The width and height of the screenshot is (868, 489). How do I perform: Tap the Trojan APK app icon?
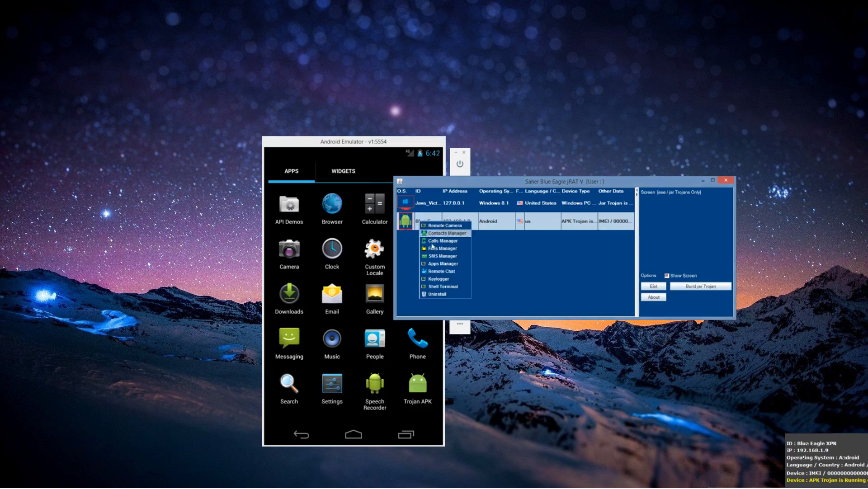(x=417, y=384)
